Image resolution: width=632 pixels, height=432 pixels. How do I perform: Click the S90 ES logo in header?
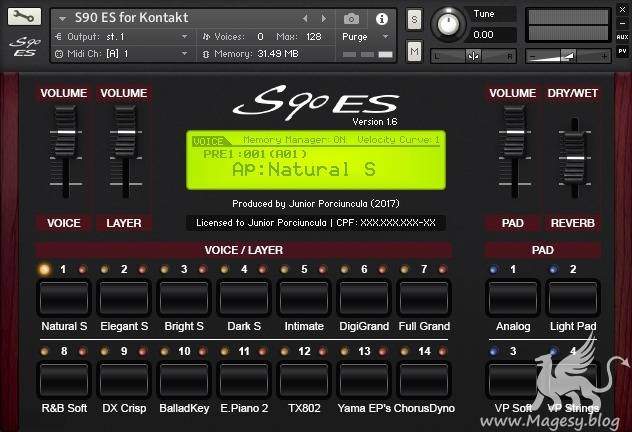[x=25, y=46]
